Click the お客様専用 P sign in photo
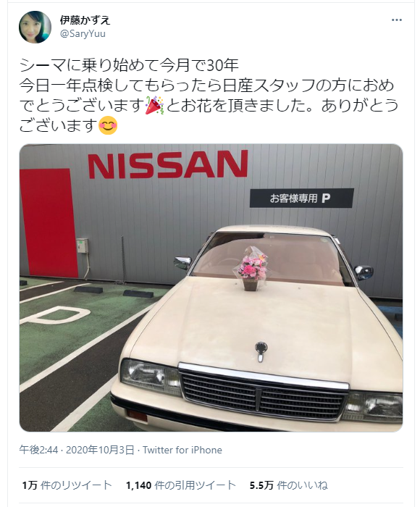This screenshot has width=420, height=507. (x=302, y=198)
